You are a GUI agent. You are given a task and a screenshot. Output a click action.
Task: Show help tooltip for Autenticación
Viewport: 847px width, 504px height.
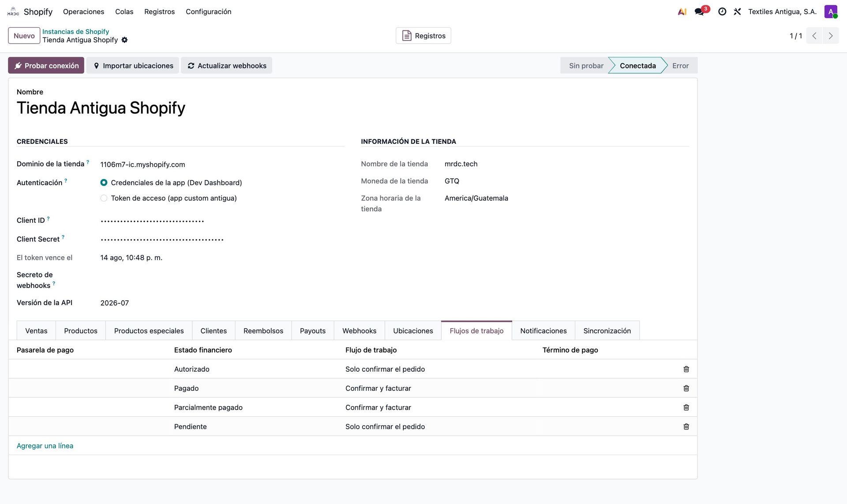coord(66,180)
